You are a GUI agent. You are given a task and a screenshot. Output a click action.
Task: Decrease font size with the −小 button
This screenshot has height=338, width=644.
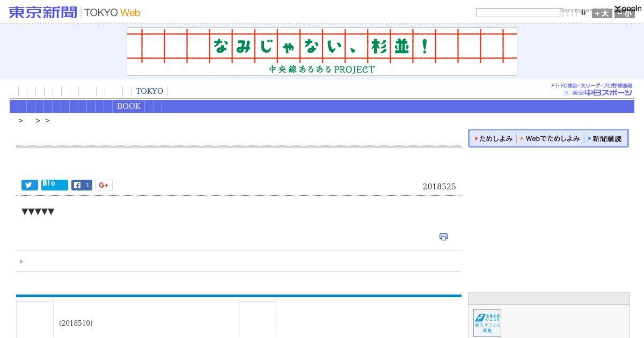point(625,13)
